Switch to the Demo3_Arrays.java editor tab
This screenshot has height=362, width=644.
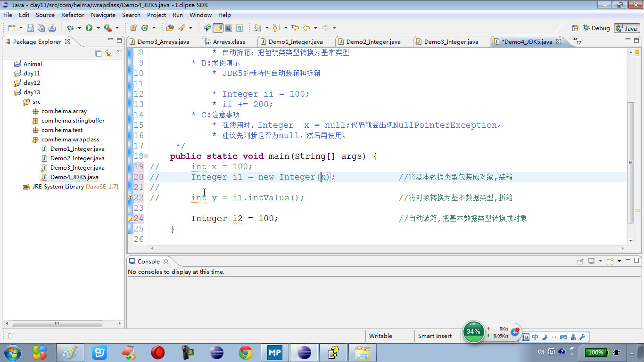[x=164, y=42]
